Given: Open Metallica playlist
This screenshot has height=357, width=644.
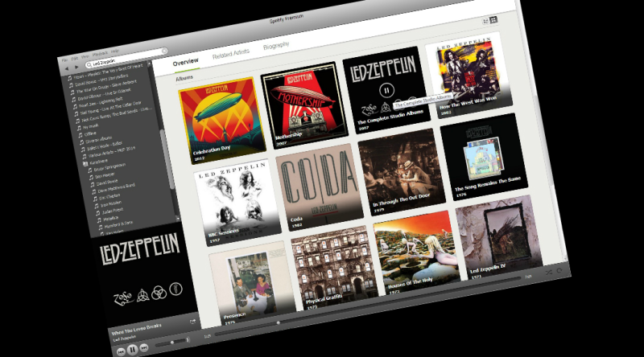Looking at the screenshot, I should pyautogui.click(x=111, y=220).
